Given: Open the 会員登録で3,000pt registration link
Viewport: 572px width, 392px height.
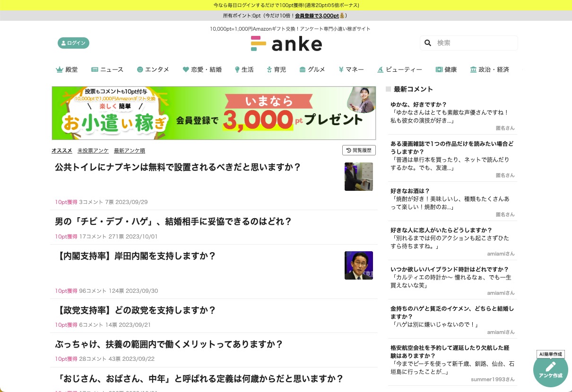Looking at the screenshot, I should tap(317, 16).
